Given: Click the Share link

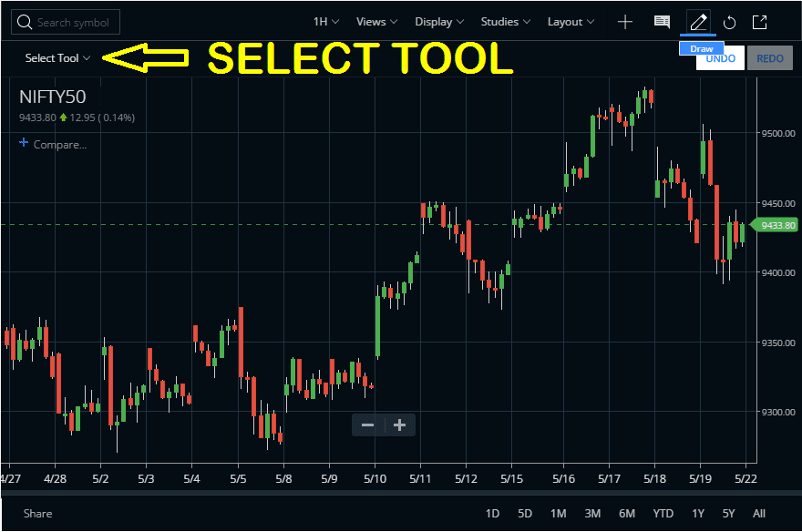Looking at the screenshot, I should point(37,514).
